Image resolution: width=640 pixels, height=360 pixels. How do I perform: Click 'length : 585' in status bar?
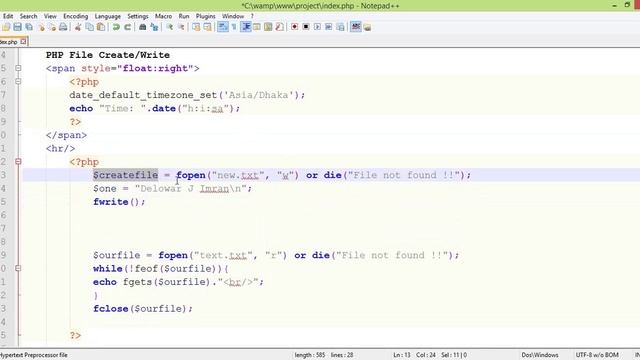(310, 355)
